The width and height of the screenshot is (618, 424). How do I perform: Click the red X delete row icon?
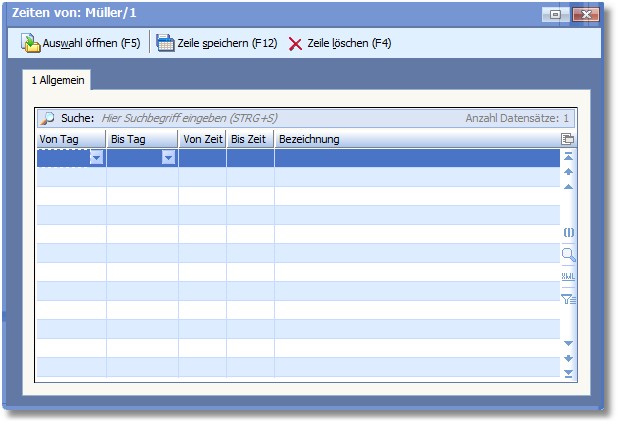pos(295,44)
